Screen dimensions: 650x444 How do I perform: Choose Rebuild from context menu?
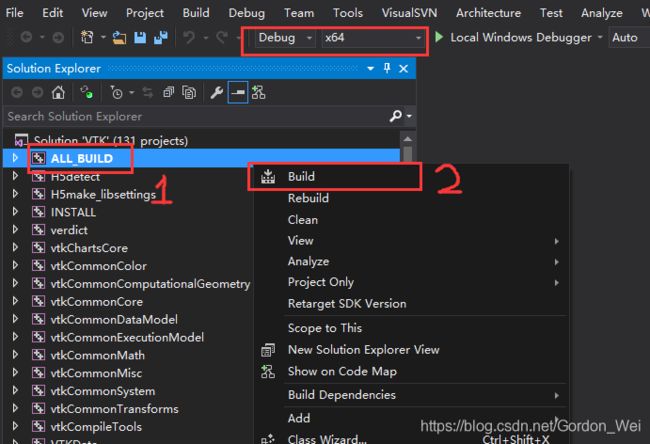point(308,198)
